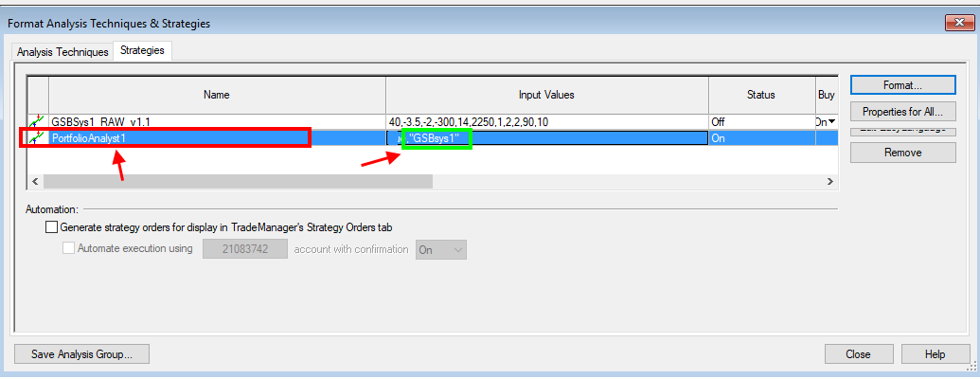
Task: Open the account with confirmation dropdown
Action: click(440, 249)
